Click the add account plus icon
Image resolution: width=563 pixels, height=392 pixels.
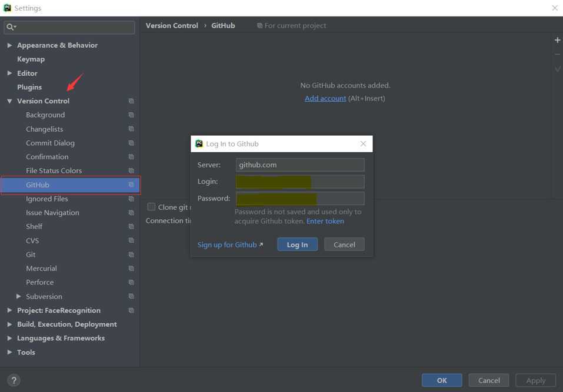[x=557, y=40]
